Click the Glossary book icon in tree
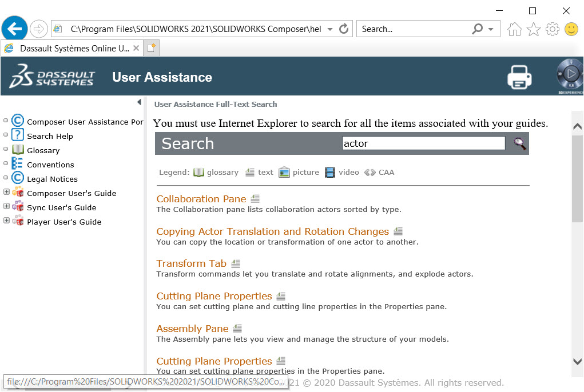Viewport: 584px width, 392px height. coord(18,149)
